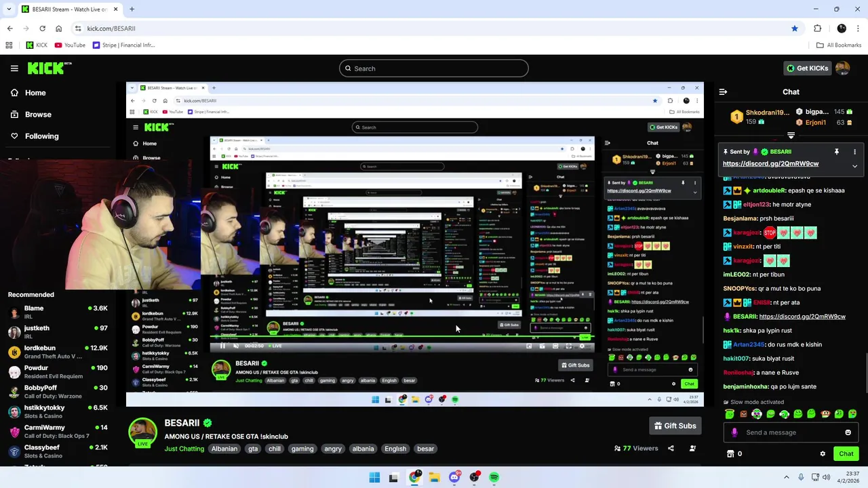Open pinned message three-dot options menu

tap(854, 152)
